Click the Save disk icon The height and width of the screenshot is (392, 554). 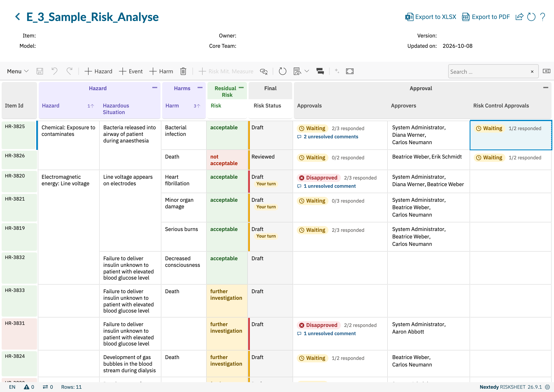click(x=40, y=71)
